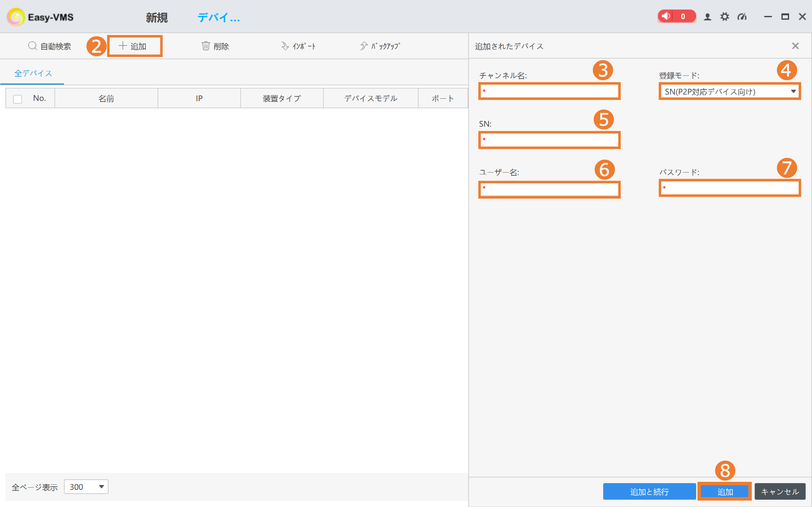Screen dimensions: 812x507
Task: Click the 追加 add device icon
Action: point(134,46)
